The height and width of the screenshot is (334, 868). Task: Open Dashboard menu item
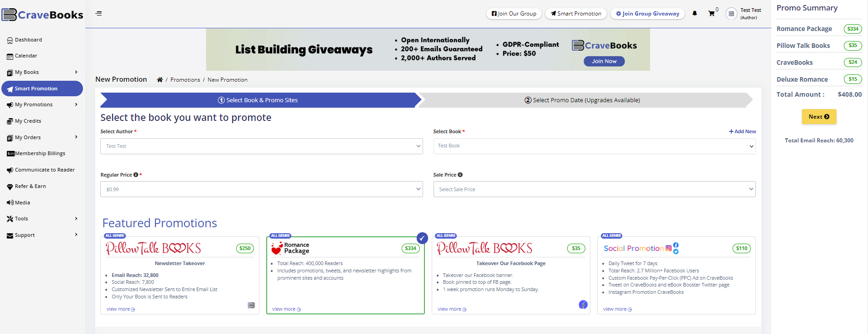pos(28,40)
